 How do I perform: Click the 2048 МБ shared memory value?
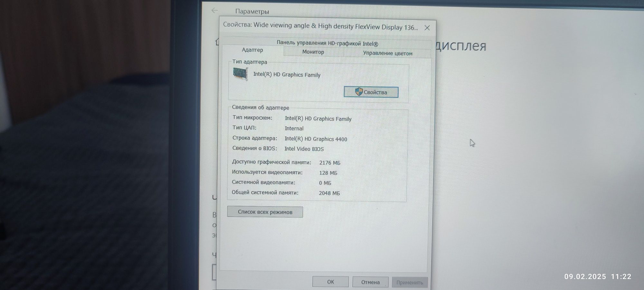point(329,193)
